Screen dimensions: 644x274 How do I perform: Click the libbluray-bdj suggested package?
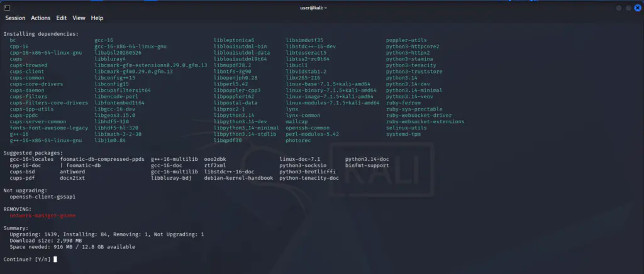coord(171,178)
